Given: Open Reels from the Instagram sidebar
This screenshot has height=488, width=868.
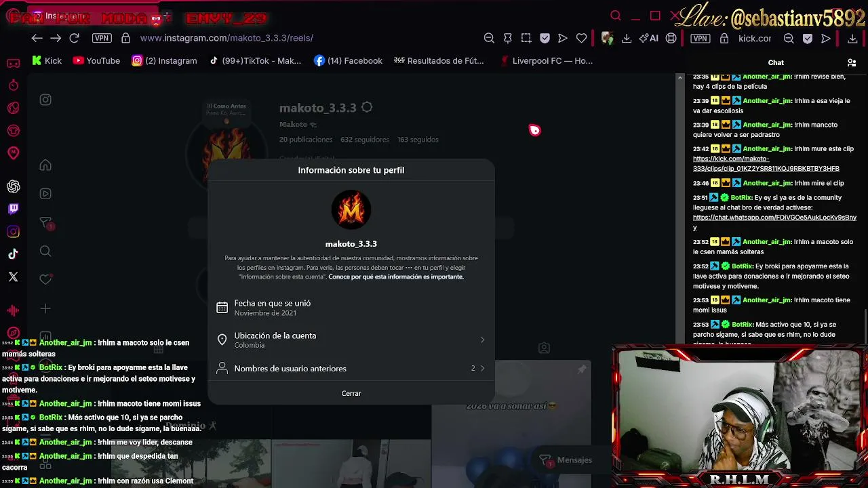Looking at the screenshot, I should [45, 194].
